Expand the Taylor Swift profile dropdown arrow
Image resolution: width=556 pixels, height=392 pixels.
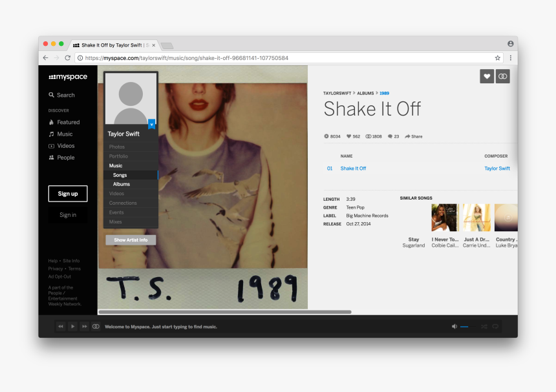pos(151,124)
